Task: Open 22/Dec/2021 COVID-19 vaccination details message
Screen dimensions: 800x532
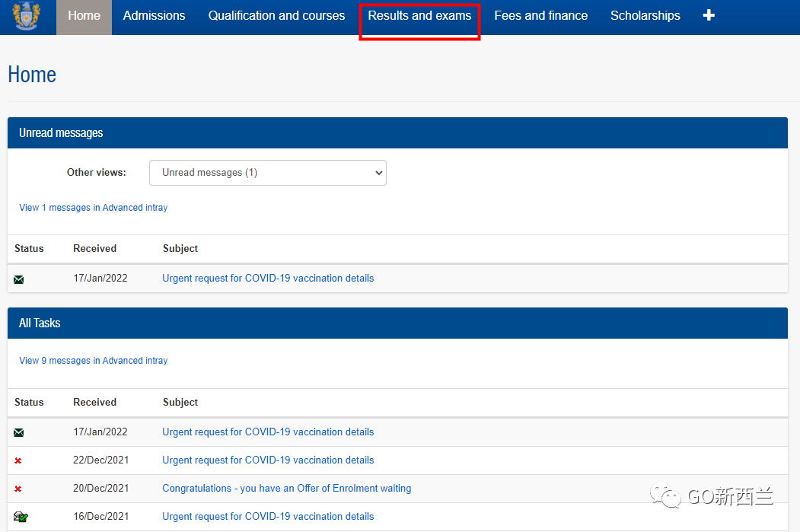Action: pyautogui.click(x=268, y=460)
